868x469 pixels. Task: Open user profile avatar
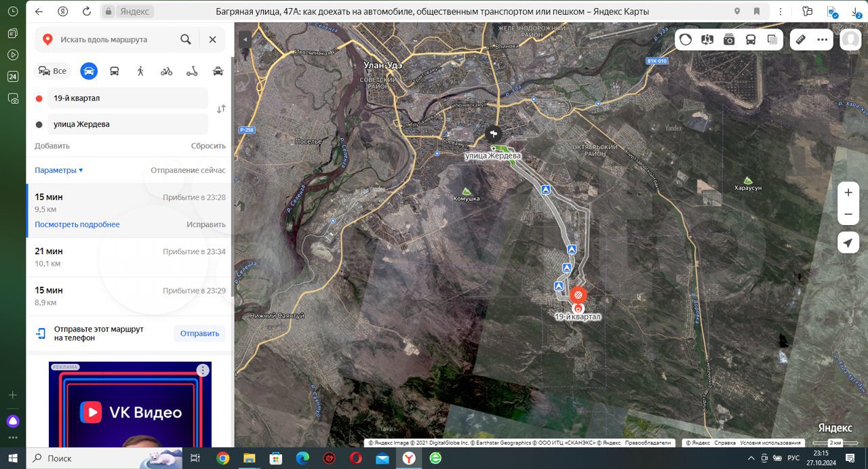850,39
